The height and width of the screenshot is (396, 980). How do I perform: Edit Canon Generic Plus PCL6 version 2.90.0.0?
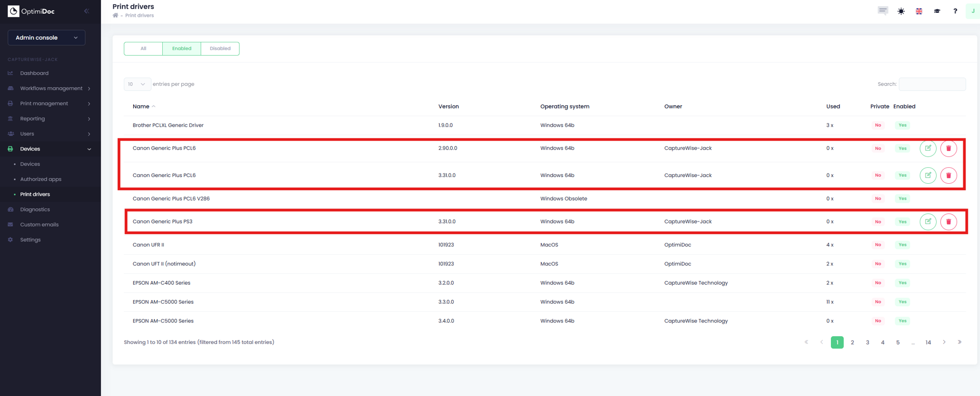[927, 148]
